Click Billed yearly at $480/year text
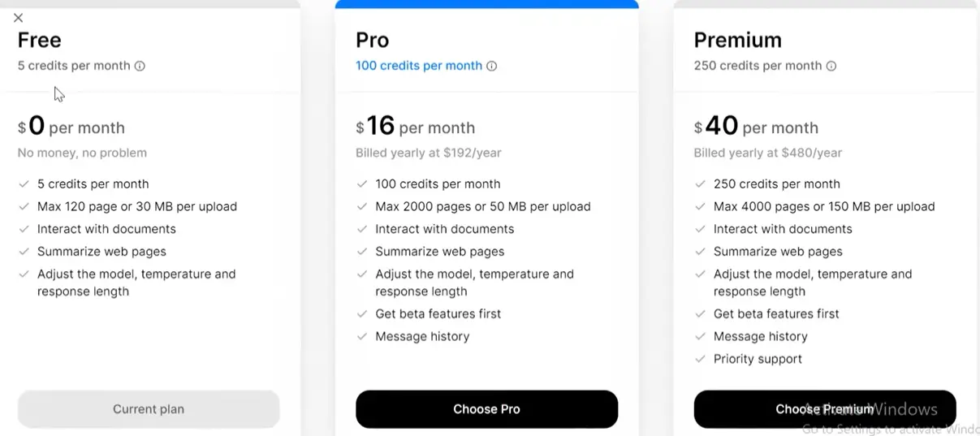The image size is (980, 436). [x=767, y=153]
